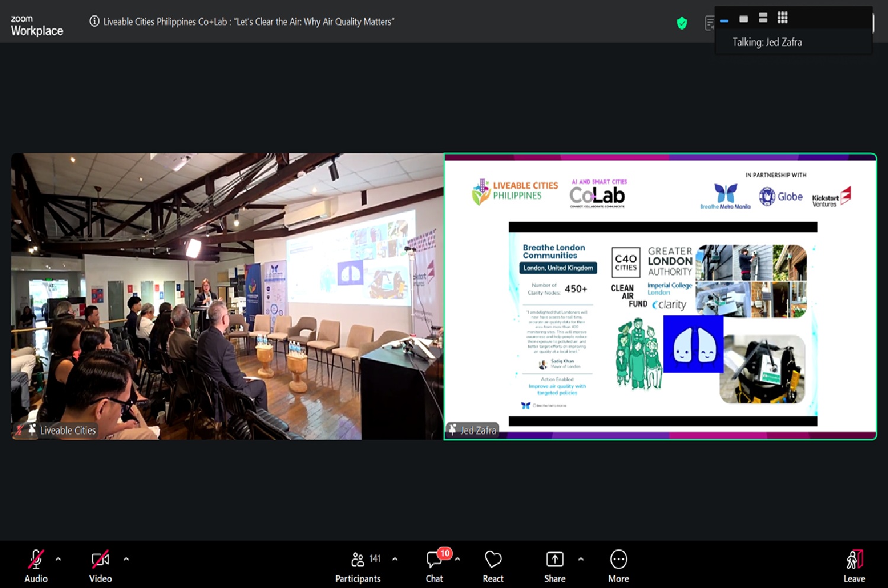Click the green encryption shield icon
This screenshot has height=588, width=888.
tap(682, 23)
